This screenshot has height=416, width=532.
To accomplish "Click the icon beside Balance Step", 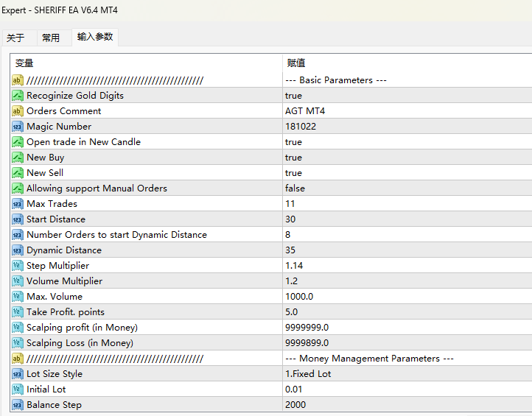I will 18,405.
